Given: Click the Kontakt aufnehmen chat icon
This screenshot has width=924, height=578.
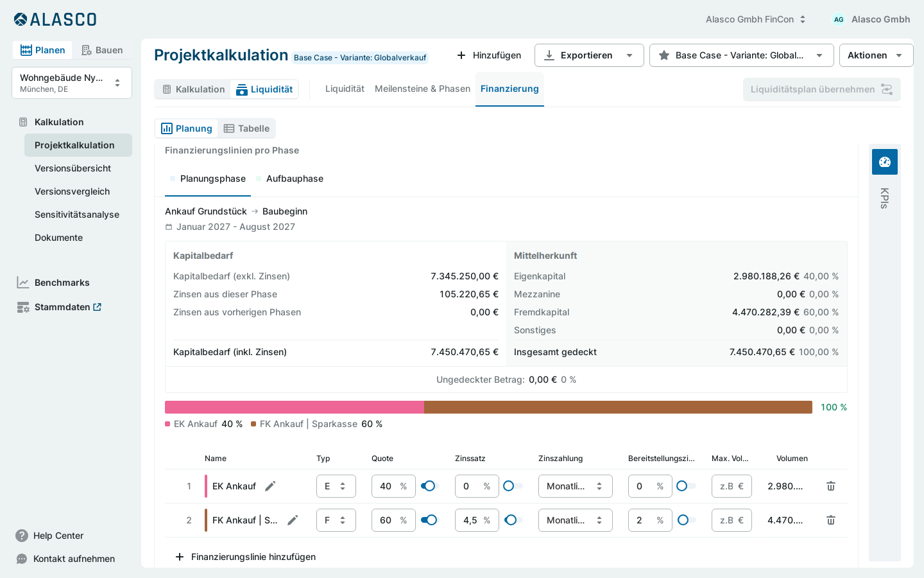Looking at the screenshot, I should click(x=22, y=559).
